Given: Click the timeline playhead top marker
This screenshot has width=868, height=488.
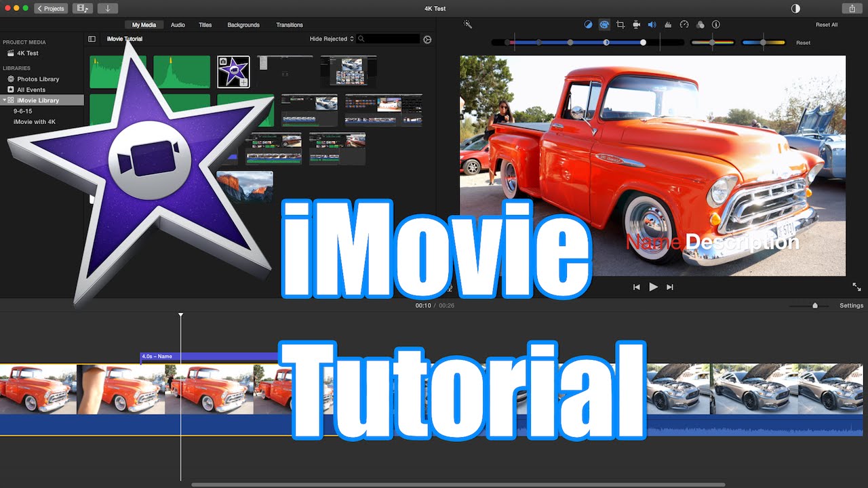Looking at the screenshot, I should (180, 315).
